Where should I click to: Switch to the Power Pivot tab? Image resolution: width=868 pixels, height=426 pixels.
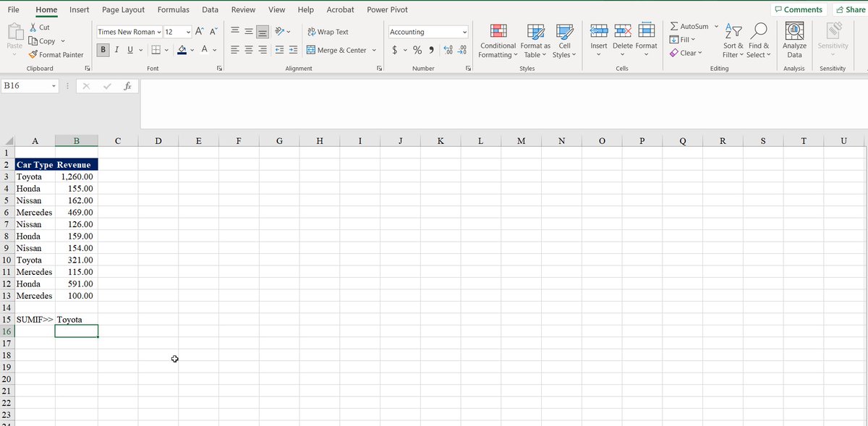pyautogui.click(x=387, y=9)
